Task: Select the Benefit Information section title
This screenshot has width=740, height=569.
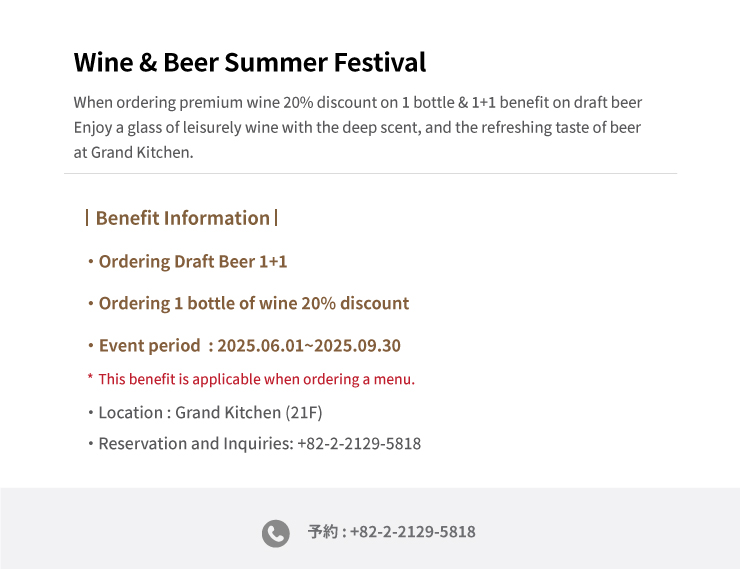Action: click(x=182, y=218)
